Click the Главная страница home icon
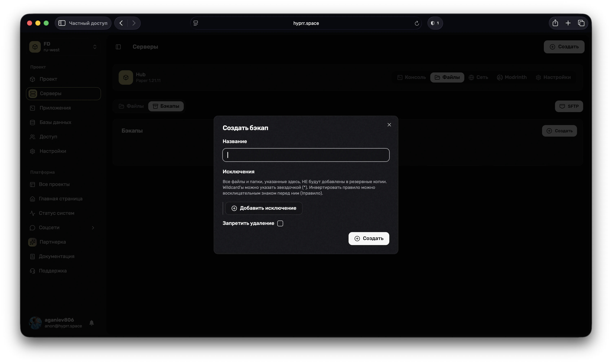 click(32, 199)
